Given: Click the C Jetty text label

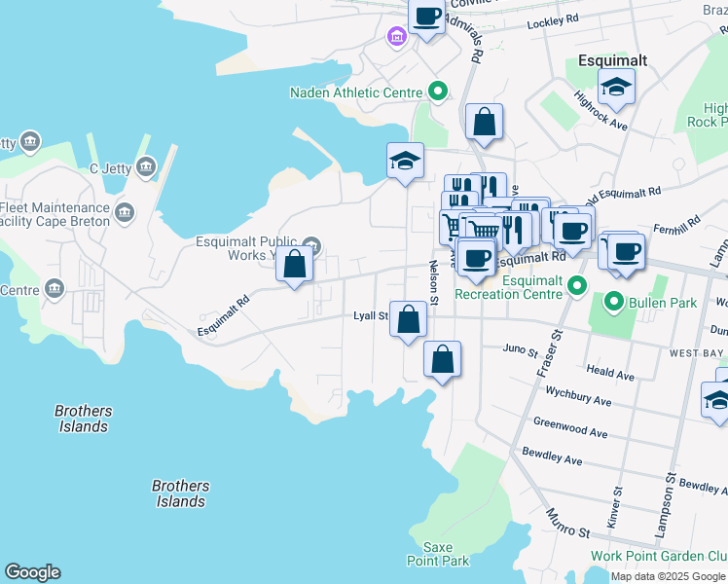Looking at the screenshot, I should click(x=111, y=168).
